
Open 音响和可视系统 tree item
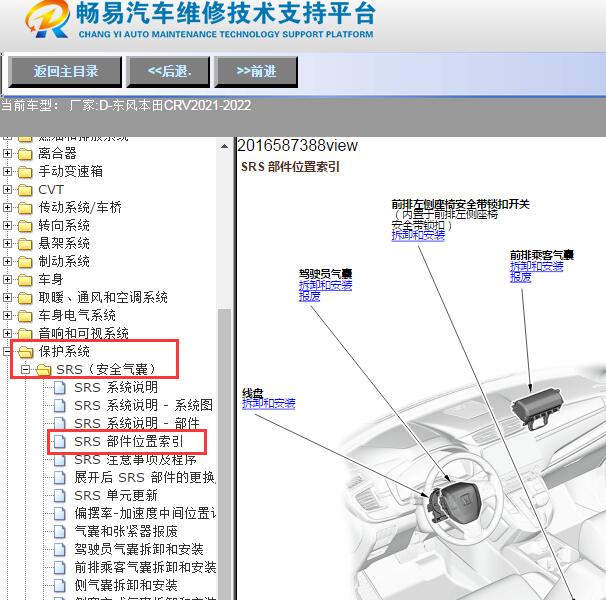pos(83,333)
